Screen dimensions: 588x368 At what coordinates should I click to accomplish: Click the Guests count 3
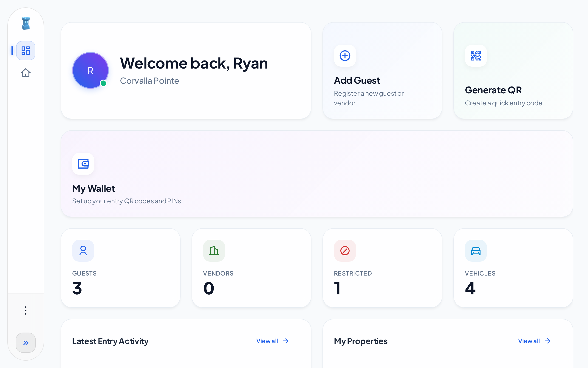click(77, 288)
